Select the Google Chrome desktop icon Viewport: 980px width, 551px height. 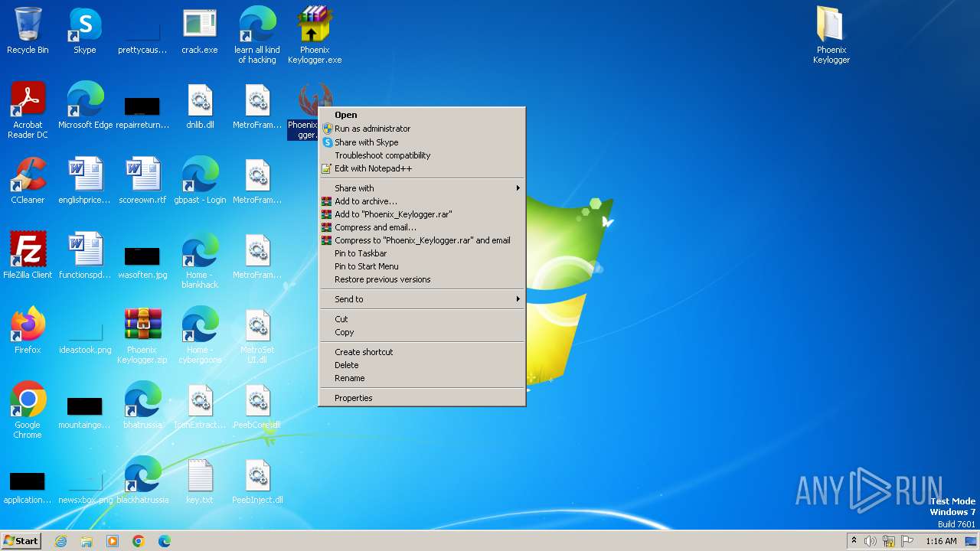(x=28, y=410)
